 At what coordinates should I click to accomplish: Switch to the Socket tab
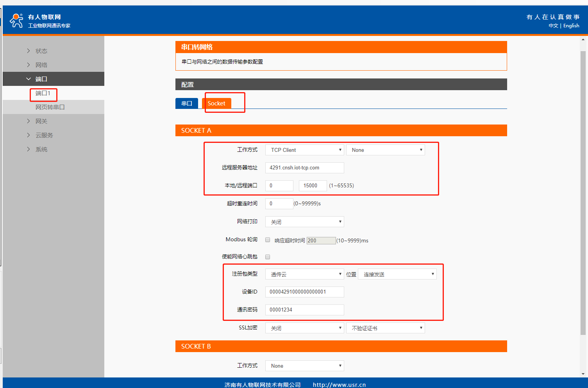tap(216, 103)
